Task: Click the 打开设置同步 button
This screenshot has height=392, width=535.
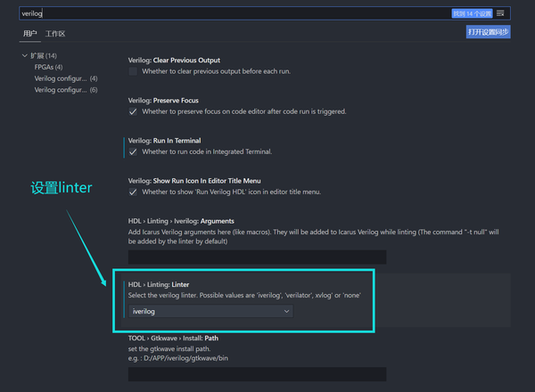Action: [x=489, y=32]
